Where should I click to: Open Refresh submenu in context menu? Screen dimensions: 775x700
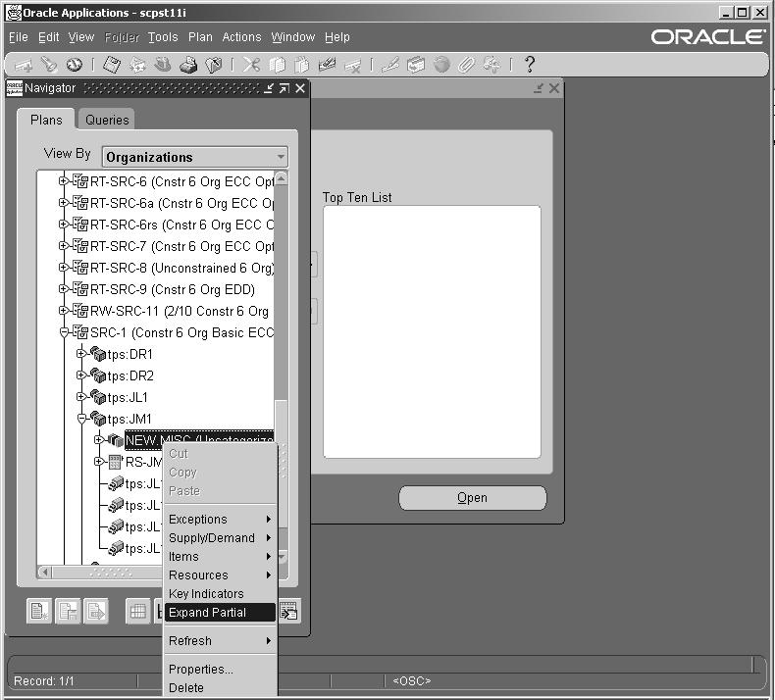coord(220,641)
